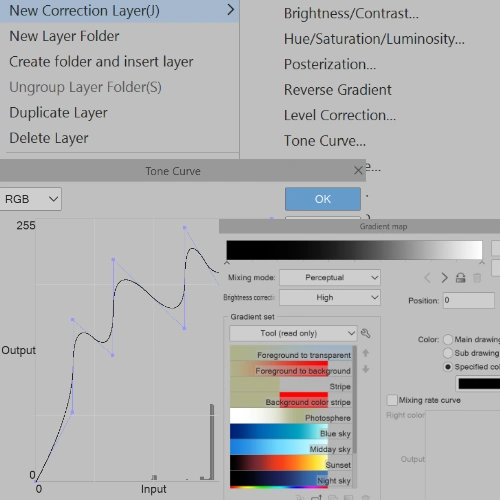Viewport: 500px width, 500px height.
Task: Choose Hue/Saturation/Luminosity from the submenu
Action: coord(374,39)
